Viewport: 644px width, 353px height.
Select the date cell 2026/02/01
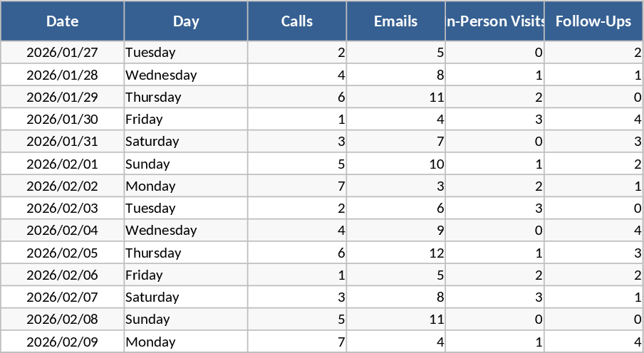(x=62, y=164)
